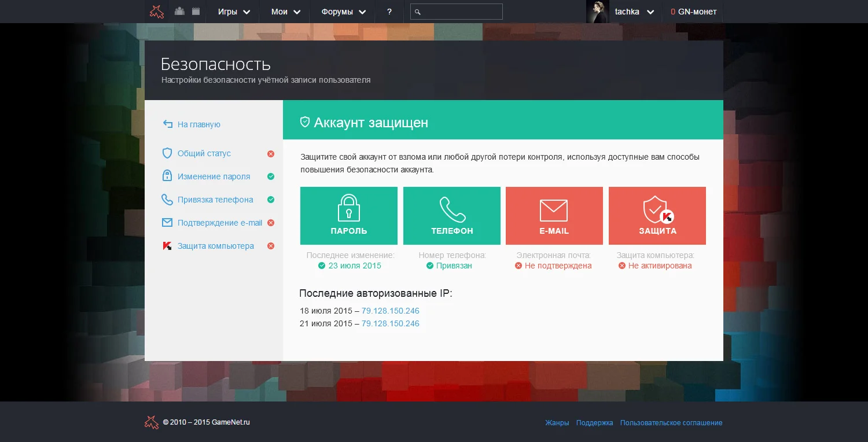Open IP 79.128.150.246 from 21 июля 2015
Image resolution: width=868 pixels, height=442 pixels.
click(391, 323)
